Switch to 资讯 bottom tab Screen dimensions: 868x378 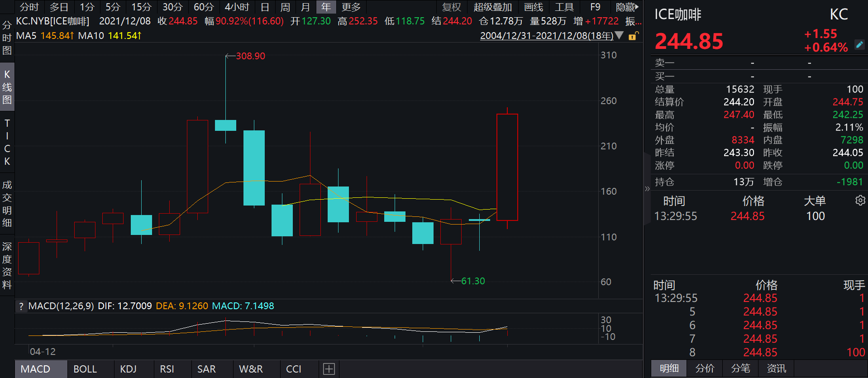[776, 368]
